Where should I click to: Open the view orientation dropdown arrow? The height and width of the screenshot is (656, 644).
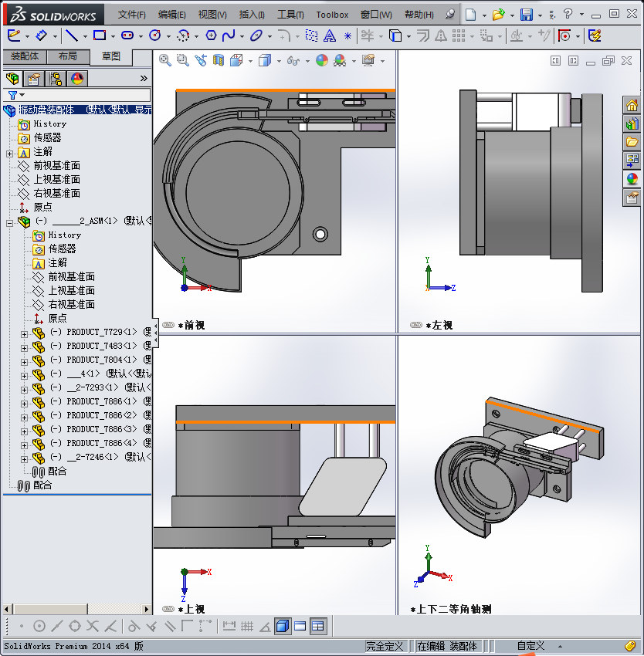[249, 59]
